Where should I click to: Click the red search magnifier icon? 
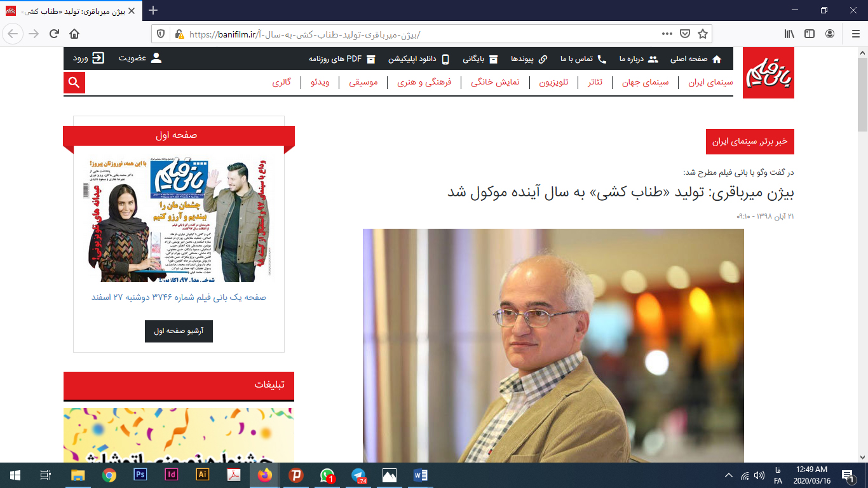tap(74, 83)
